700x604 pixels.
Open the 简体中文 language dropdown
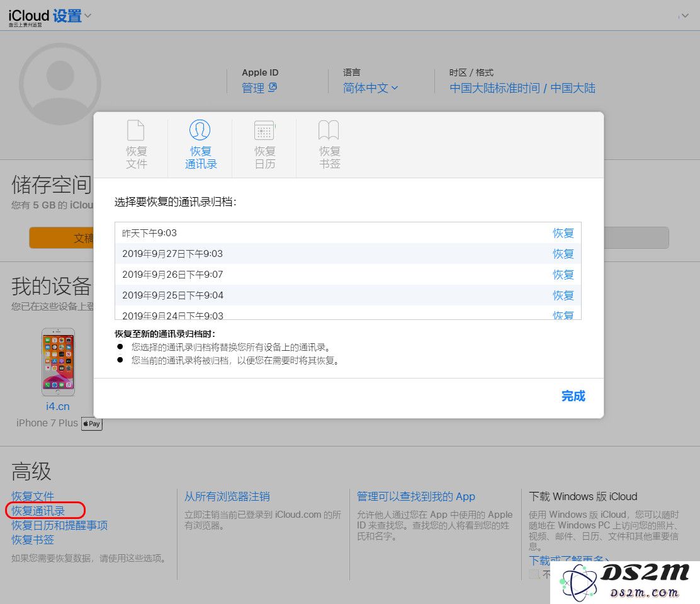(370, 88)
